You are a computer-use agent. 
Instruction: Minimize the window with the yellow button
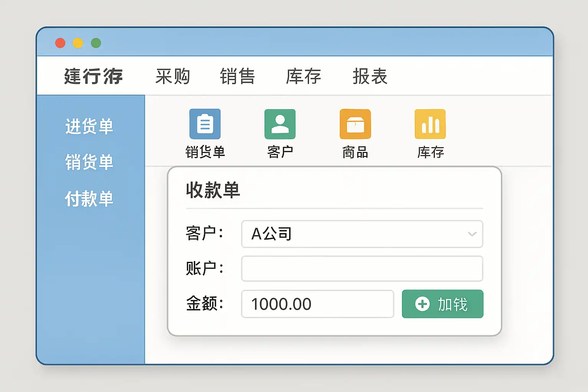click(x=78, y=43)
